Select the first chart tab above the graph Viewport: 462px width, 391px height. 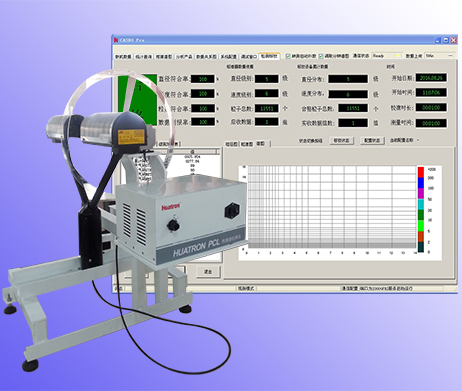tap(232, 144)
